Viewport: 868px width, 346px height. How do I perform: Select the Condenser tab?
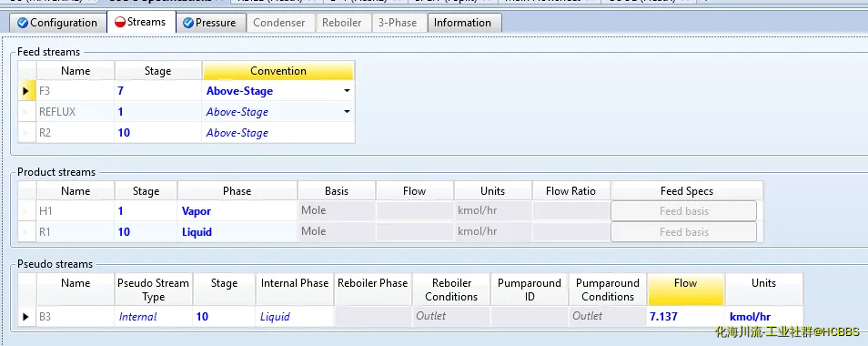[279, 23]
